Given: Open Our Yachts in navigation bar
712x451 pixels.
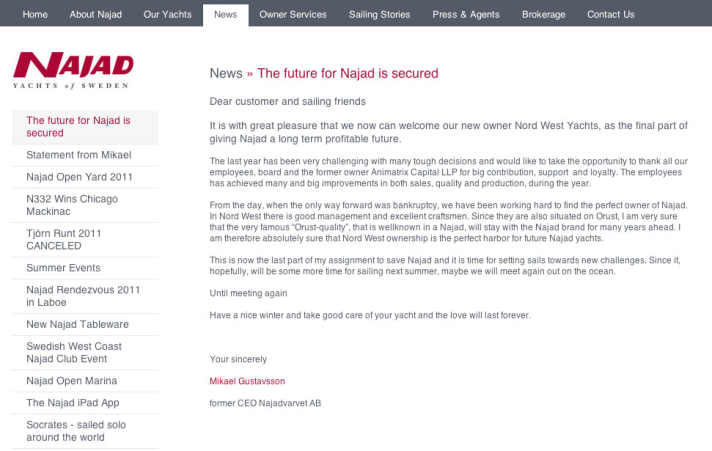Looking at the screenshot, I should point(166,15).
